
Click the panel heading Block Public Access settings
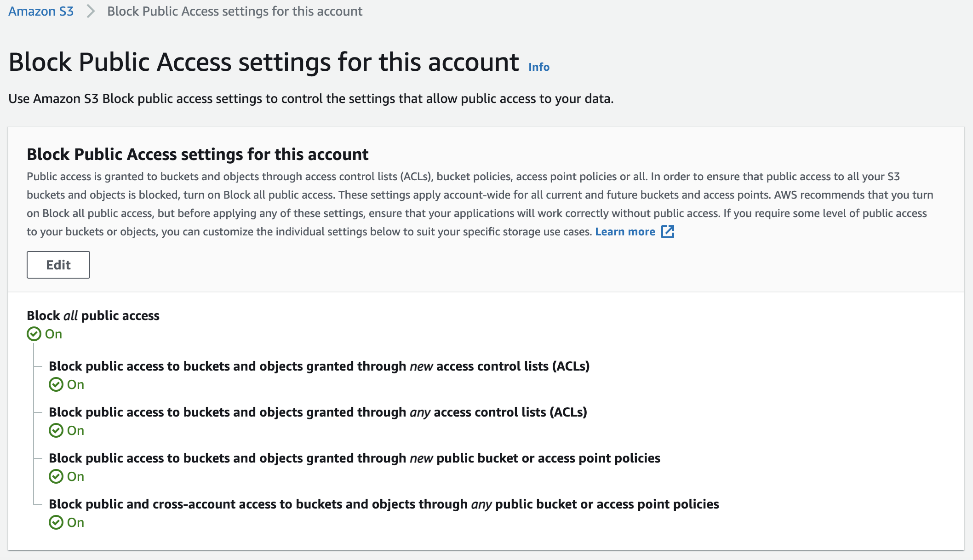coord(198,154)
